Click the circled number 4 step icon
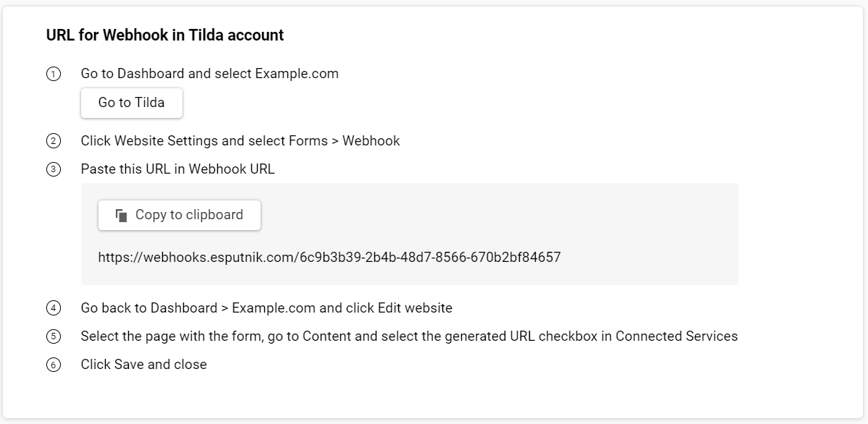868x424 pixels. point(53,308)
